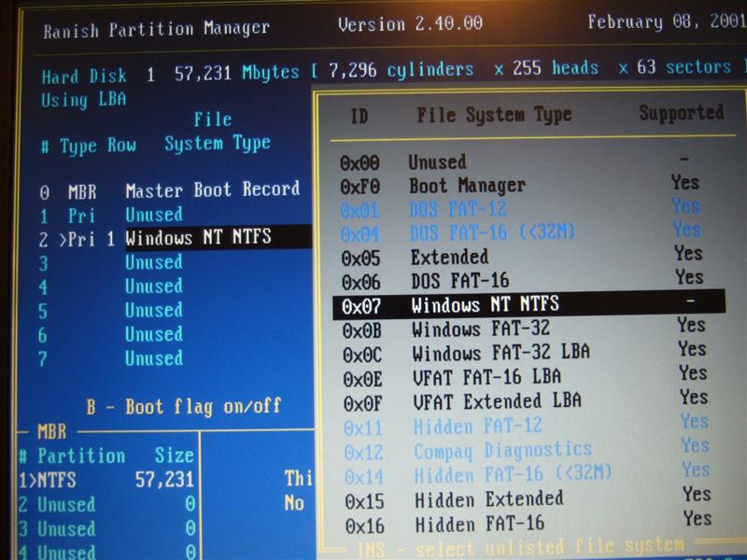The image size is (747, 560).
Task: Click 'Version 2.40.00' text
Action: coord(410,23)
